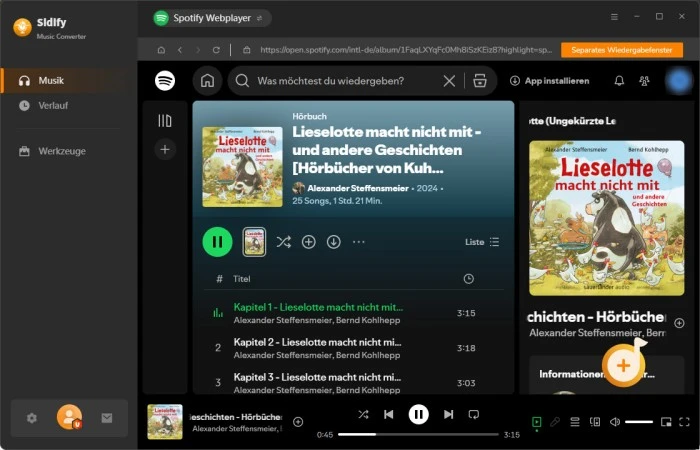Skip to previous track
Screen dimensions: 700x450
(389, 414)
